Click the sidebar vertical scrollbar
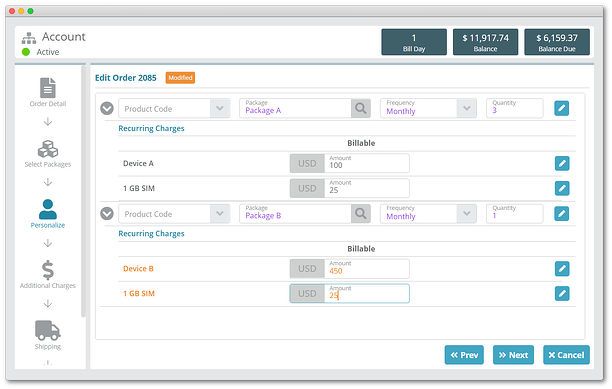Viewport: 612px width, 389px height. [83, 191]
